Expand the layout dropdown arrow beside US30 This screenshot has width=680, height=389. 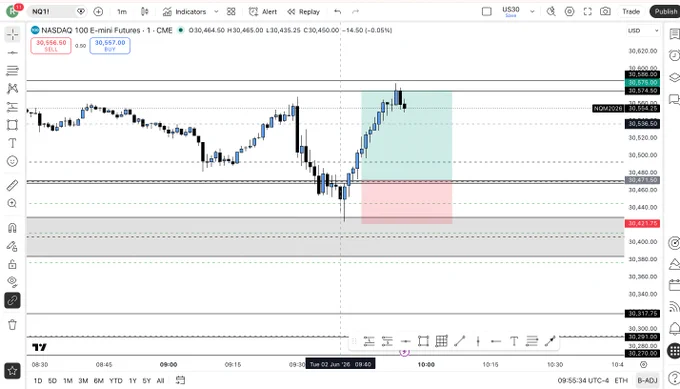coord(532,12)
